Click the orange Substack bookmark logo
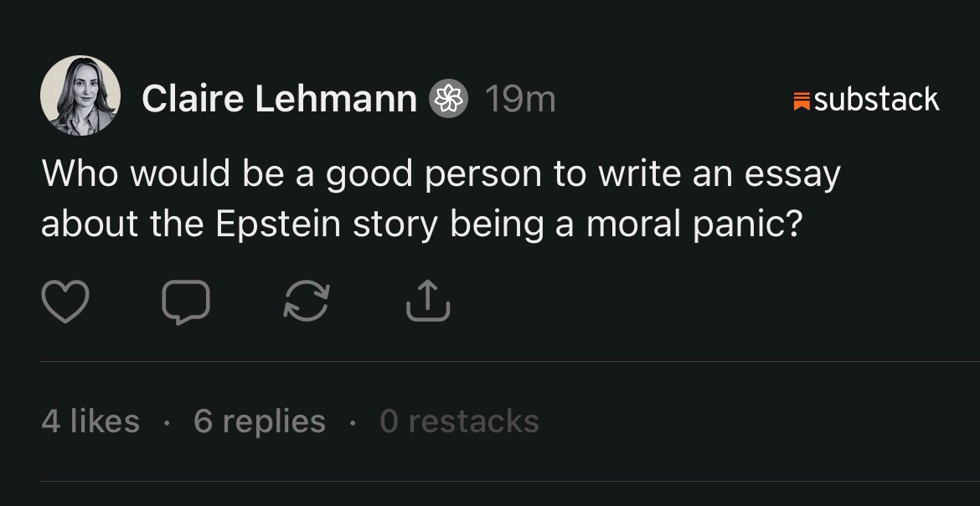The image size is (980, 506). pos(801,101)
